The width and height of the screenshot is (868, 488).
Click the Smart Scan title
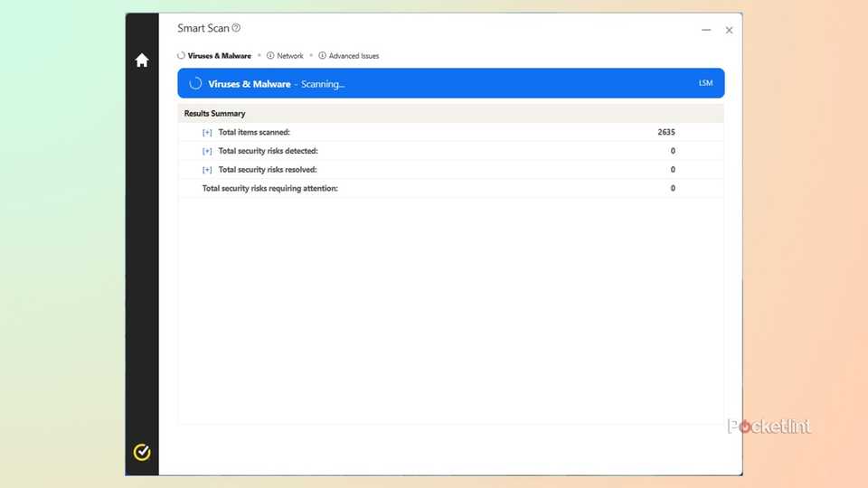pyautogui.click(x=203, y=28)
